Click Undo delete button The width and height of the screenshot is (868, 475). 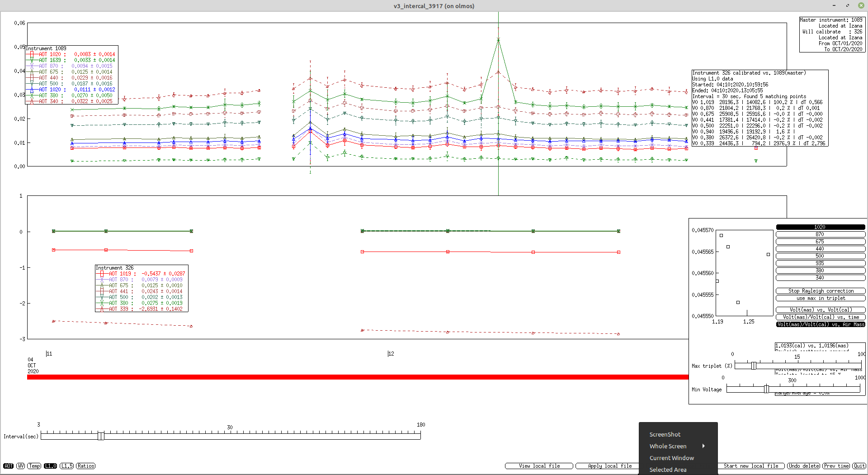point(804,466)
